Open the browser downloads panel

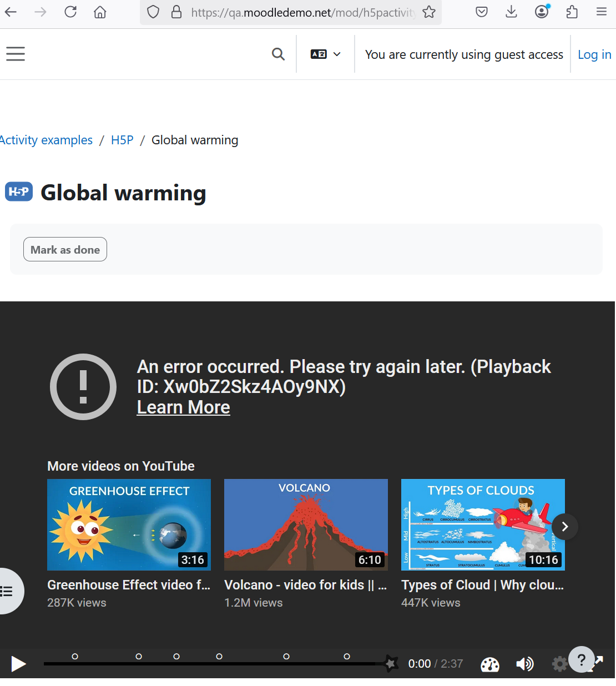512,12
